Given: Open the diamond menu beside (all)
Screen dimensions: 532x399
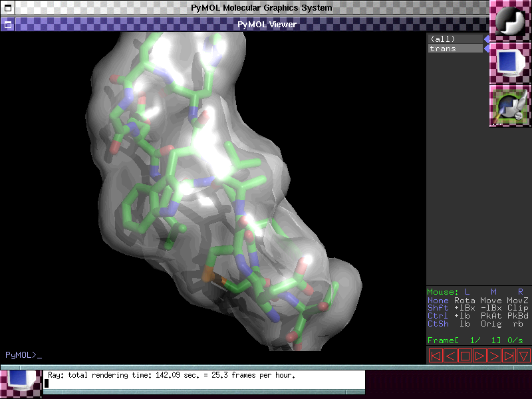Looking at the screenshot, I should pos(486,39).
